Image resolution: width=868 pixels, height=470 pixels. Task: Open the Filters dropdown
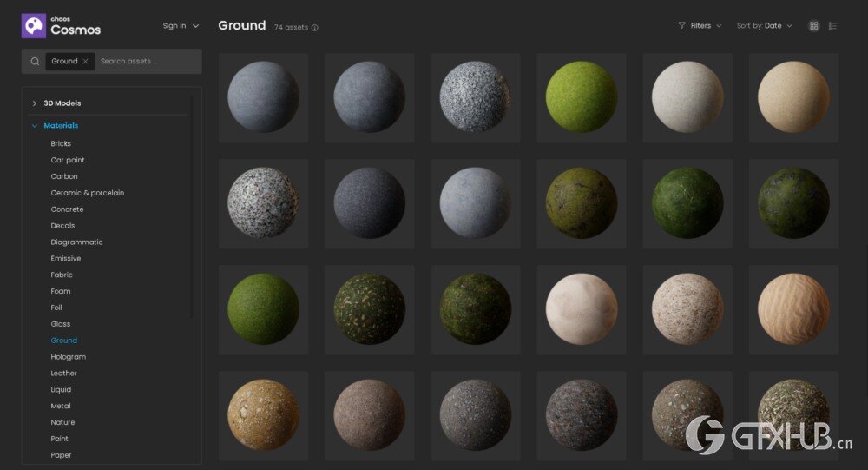[x=700, y=26]
